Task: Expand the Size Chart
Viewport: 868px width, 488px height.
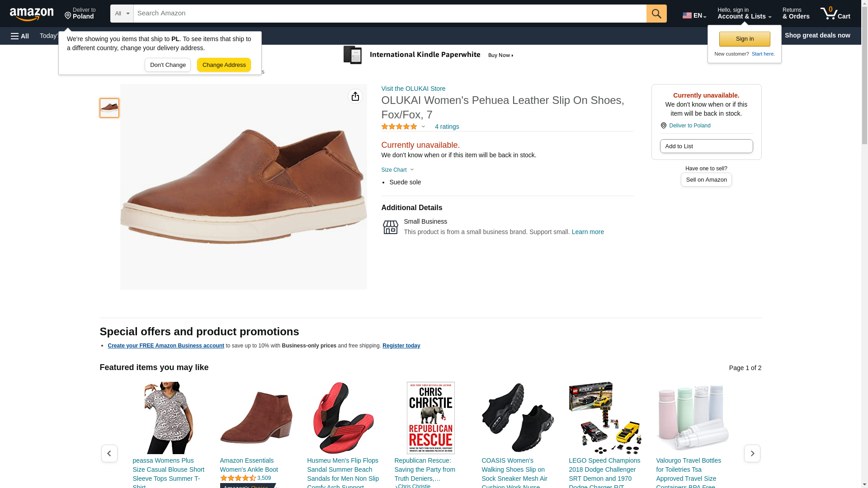Action: [397, 170]
